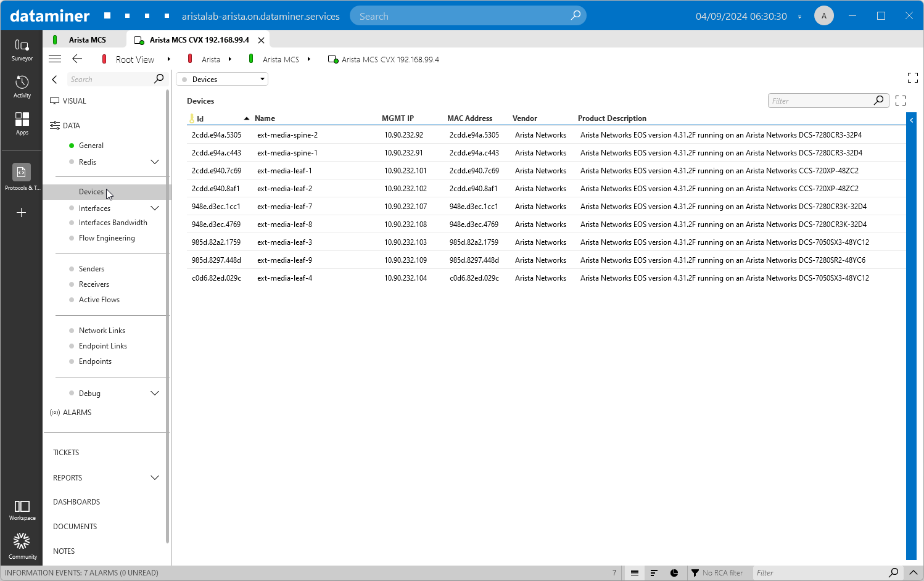This screenshot has width=924, height=581.
Task: Close the Arista MCS CVX 192.168.99.4 tab
Action: [x=261, y=40]
